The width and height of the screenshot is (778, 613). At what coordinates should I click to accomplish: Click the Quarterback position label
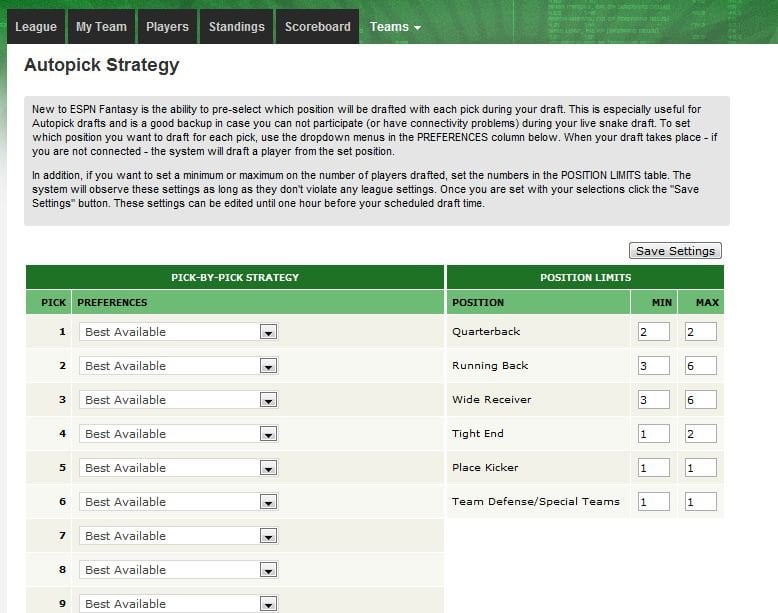pyautogui.click(x=486, y=332)
